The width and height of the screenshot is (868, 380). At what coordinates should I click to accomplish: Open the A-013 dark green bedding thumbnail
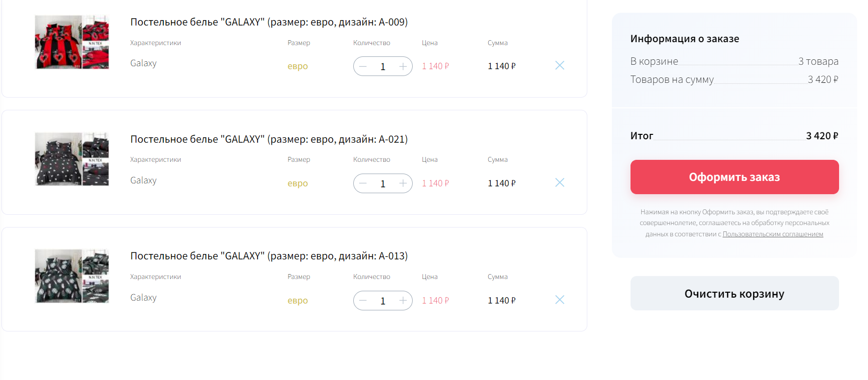point(72,276)
